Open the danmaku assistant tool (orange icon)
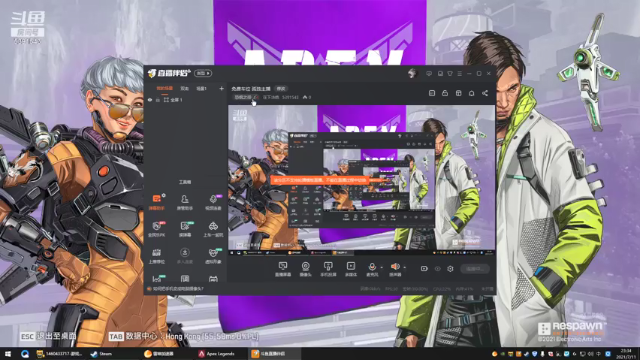 click(x=157, y=202)
